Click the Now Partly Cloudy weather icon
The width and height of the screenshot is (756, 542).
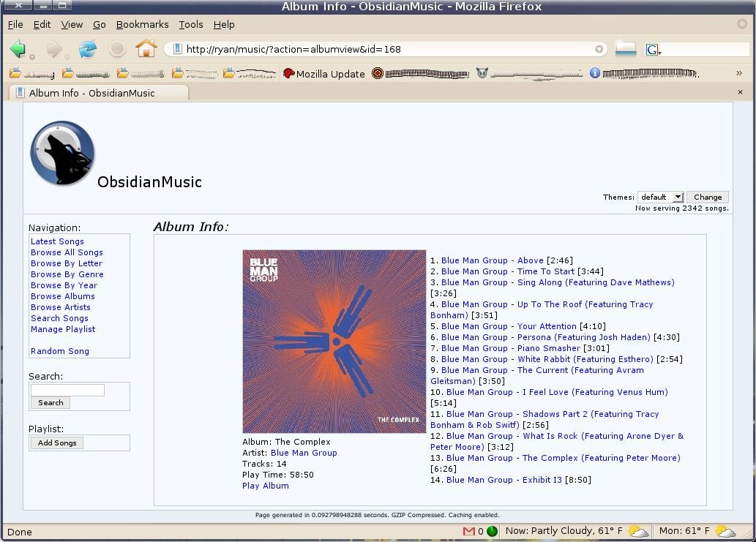[x=638, y=531]
